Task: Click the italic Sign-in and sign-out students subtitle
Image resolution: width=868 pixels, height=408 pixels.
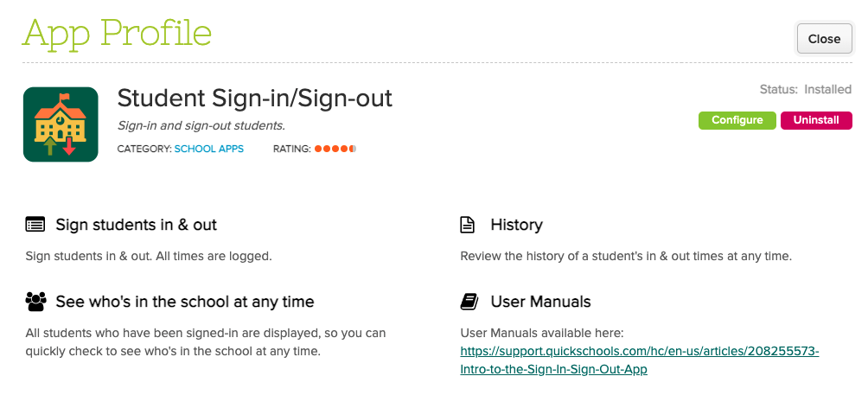Action: coord(201,125)
